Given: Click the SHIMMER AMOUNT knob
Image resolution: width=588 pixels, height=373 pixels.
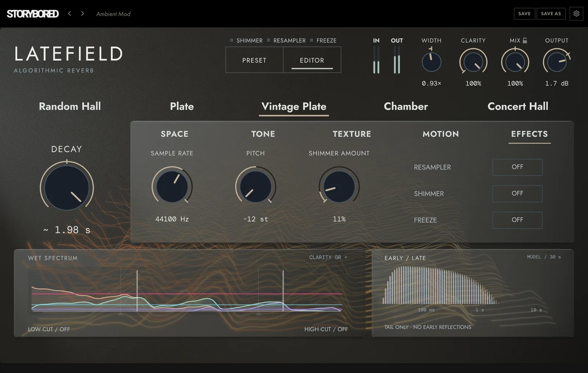Looking at the screenshot, I should point(339,186).
